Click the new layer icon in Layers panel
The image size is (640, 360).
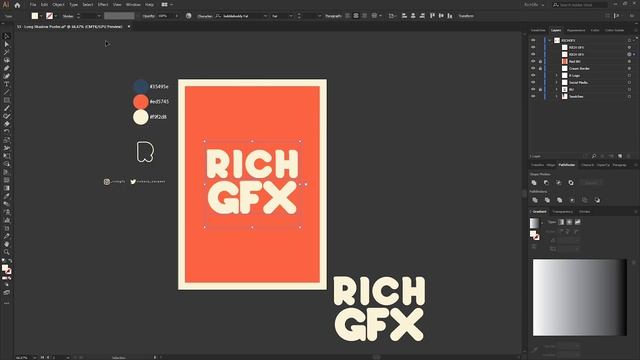pyautogui.click(x=620, y=156)
